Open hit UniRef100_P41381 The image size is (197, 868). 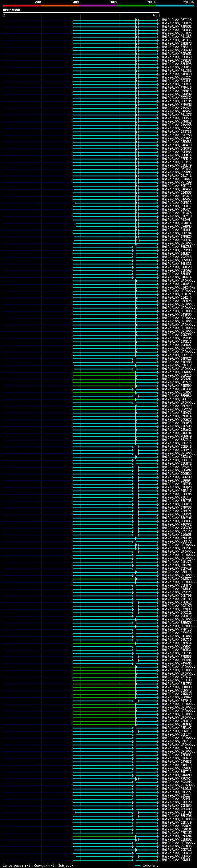177,71
